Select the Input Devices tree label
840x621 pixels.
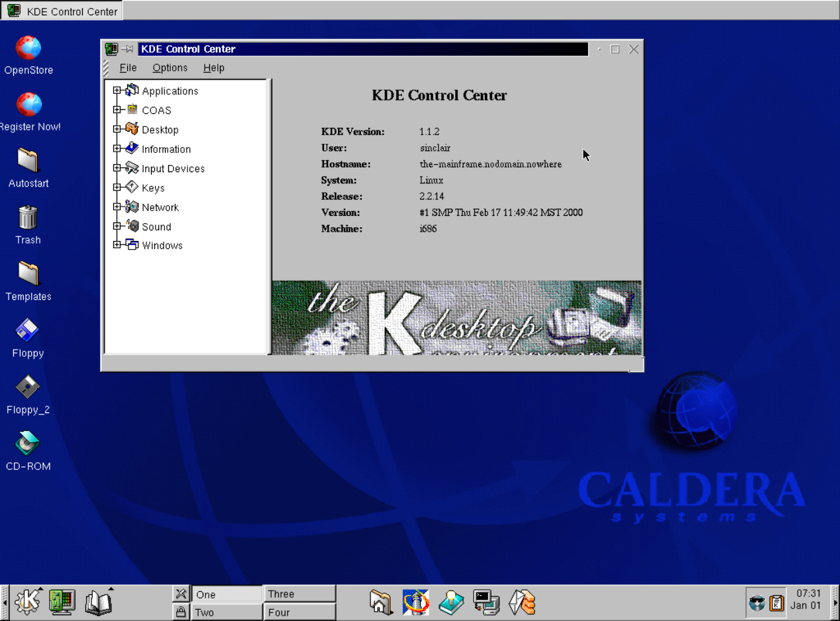pos(173,169)
